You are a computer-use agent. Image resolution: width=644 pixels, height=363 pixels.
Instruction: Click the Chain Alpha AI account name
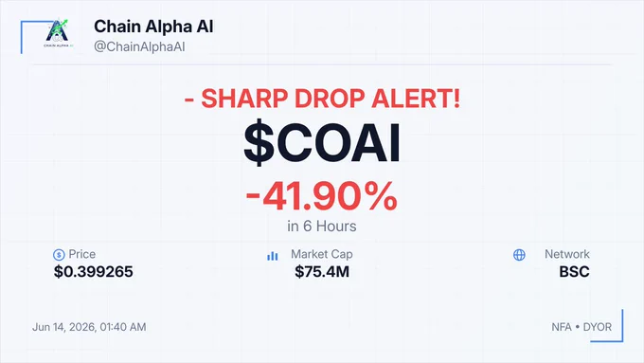[x=153, y=27]
